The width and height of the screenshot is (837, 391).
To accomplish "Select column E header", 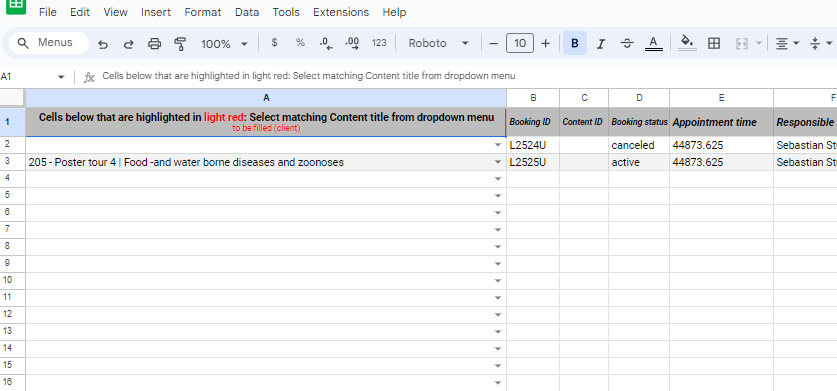I will (721, 98).
